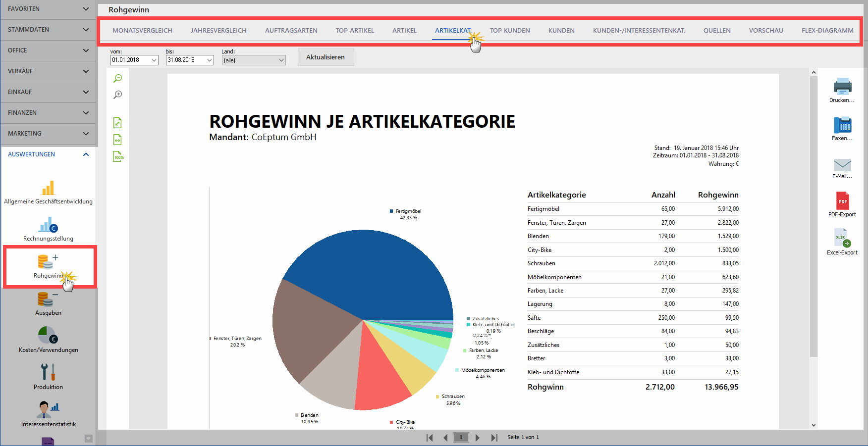Export the report as PDF

coord(842,204)
